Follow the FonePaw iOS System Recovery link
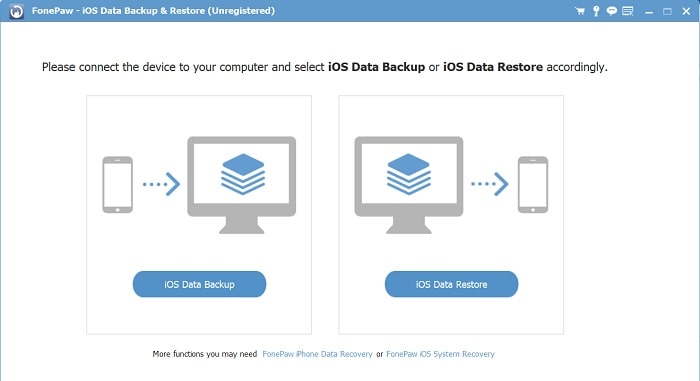 point(440,354)
